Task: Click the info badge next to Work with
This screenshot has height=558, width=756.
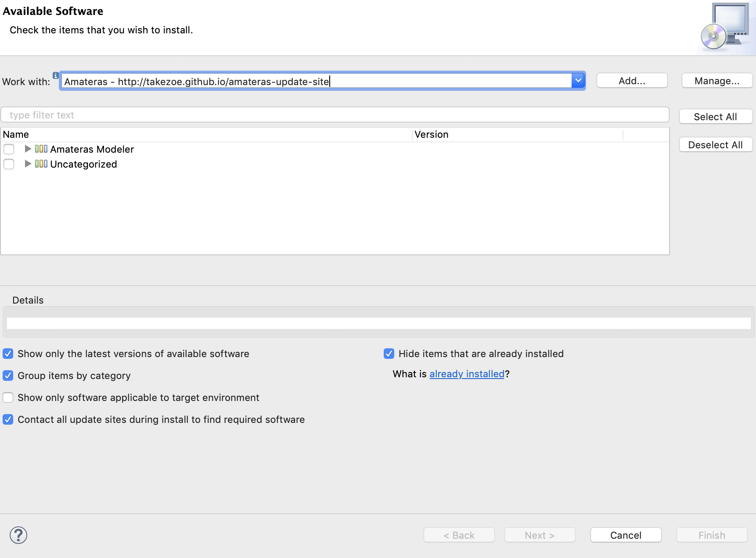Action: [x=55, y=75]
